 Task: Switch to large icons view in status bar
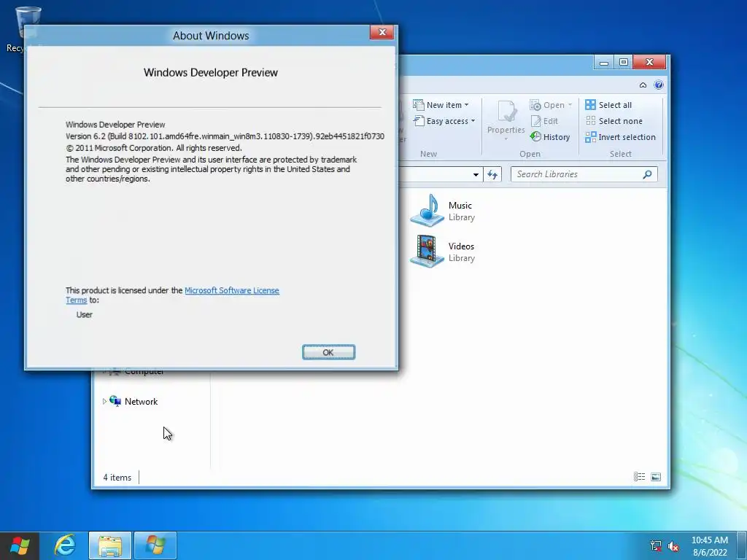coord(656,477)
